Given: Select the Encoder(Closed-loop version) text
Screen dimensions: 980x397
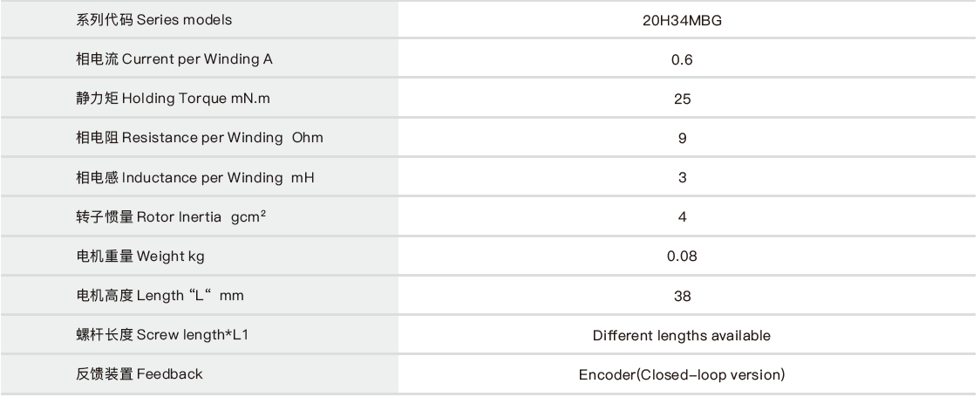Looking at the screenshot, I should (682, 375).
